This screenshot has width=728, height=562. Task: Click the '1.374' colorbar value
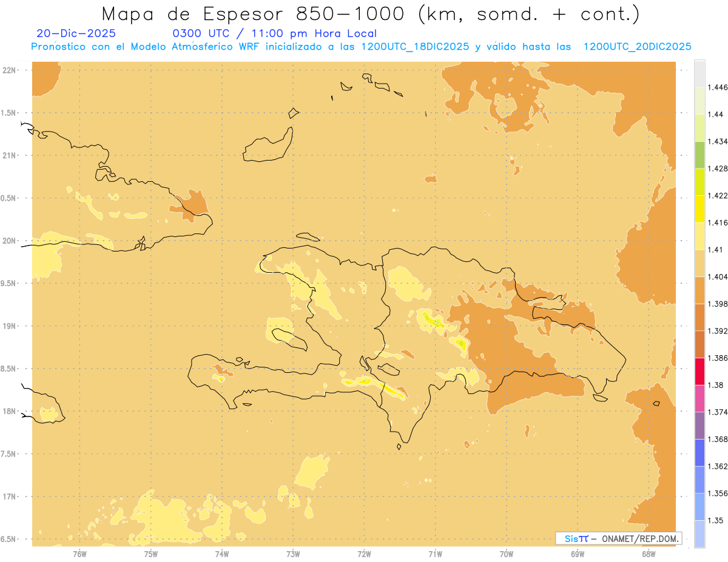(718, 412)
